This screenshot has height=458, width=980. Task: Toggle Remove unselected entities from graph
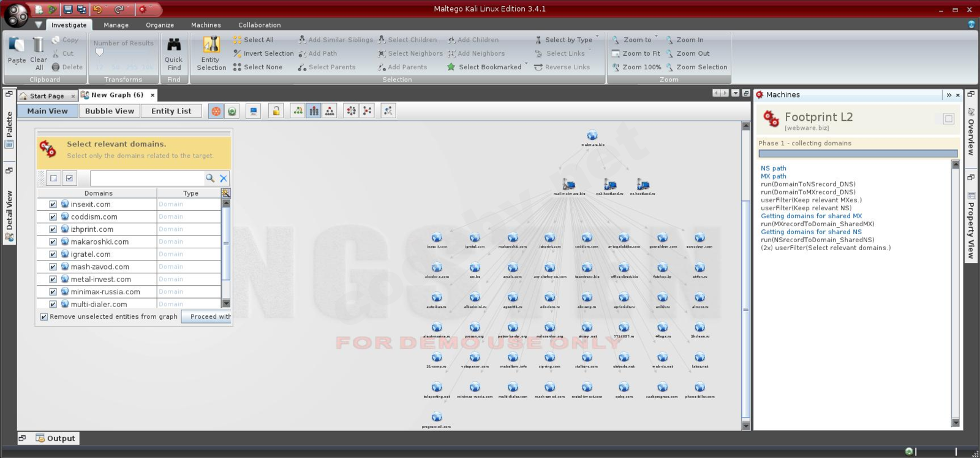[x=44, y=317]
